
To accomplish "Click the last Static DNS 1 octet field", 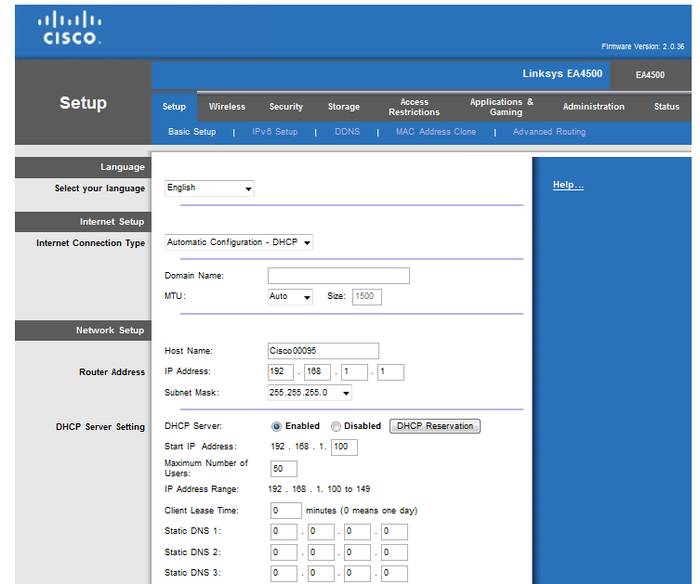I will (x=394, y=532).
